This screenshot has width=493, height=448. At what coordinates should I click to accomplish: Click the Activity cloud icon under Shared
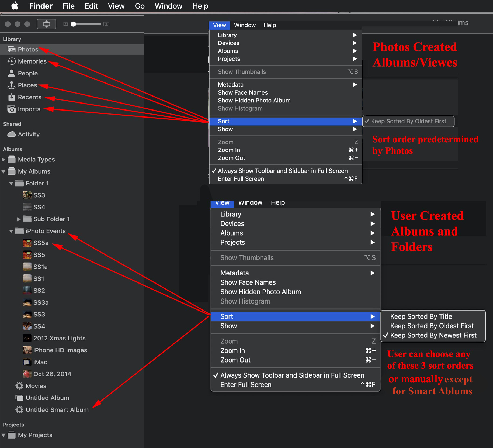[12, 134]
